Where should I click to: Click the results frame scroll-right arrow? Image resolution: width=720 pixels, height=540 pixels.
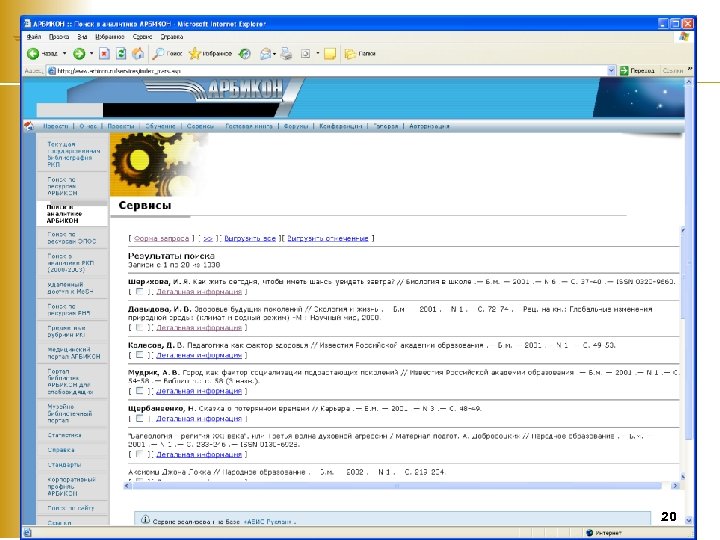pos(675,485)
